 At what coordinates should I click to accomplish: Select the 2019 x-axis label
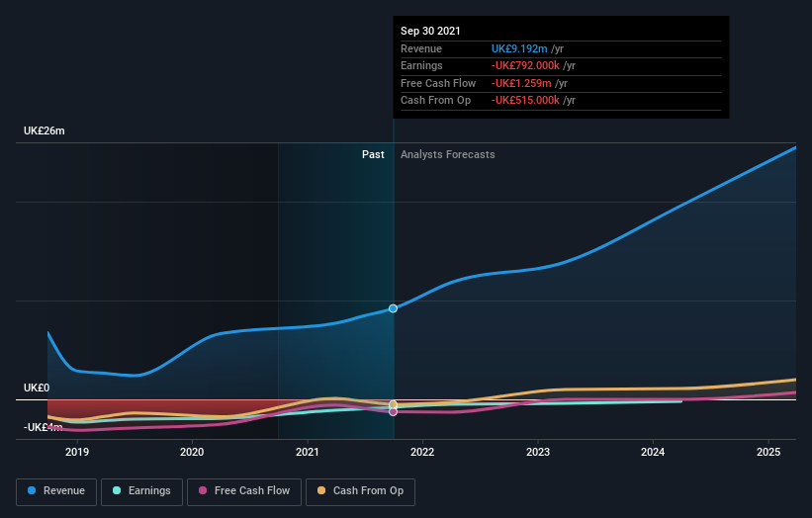click(x=77, y=452)
